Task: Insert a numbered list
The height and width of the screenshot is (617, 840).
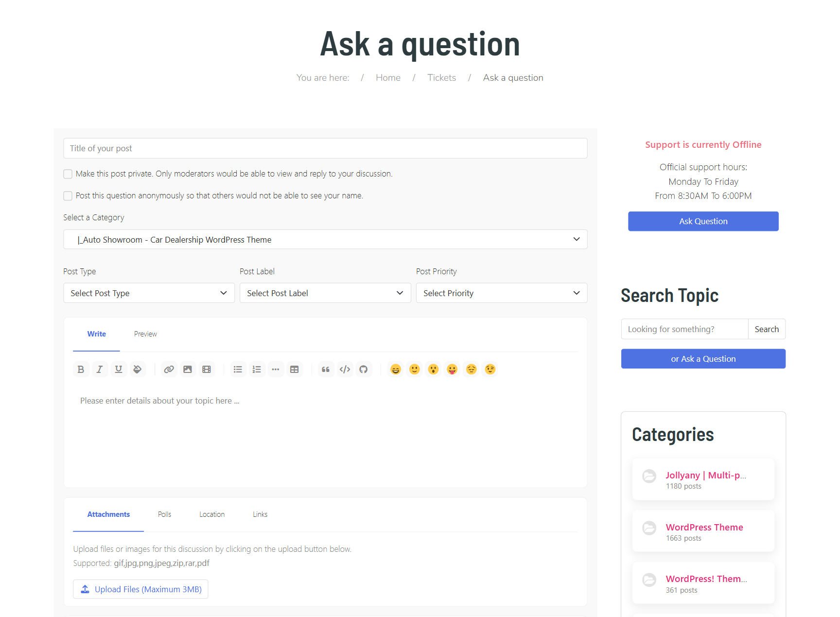Action: (257, 370)
